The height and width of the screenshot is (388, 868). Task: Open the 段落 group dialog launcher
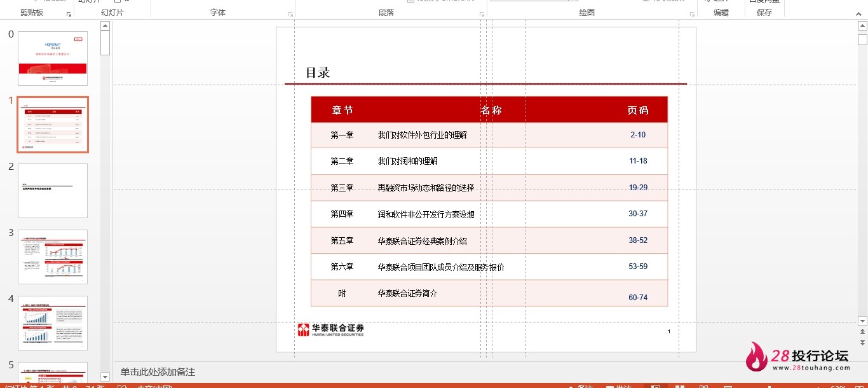click(x=481, y=14)
